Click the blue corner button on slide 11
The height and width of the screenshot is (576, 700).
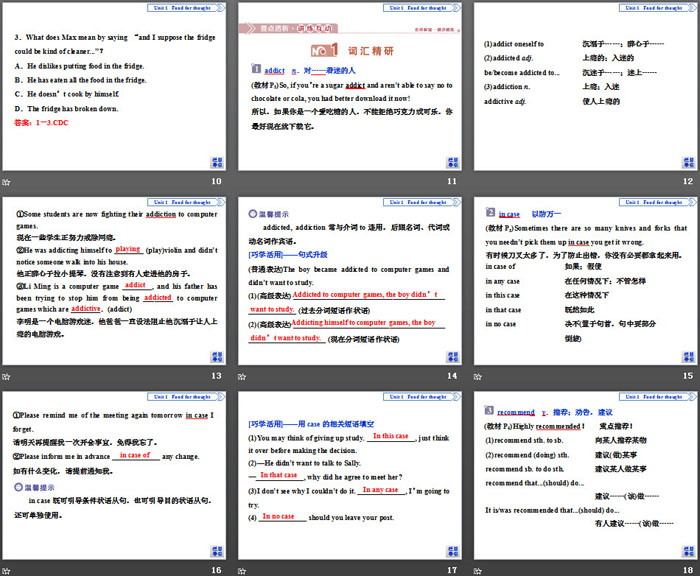coord(451,161)
